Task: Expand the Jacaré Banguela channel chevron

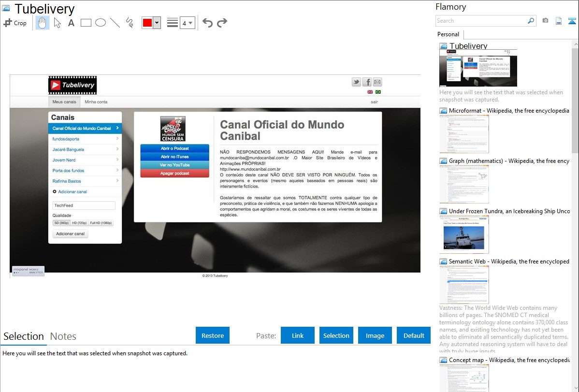Action: pos(117,149)
